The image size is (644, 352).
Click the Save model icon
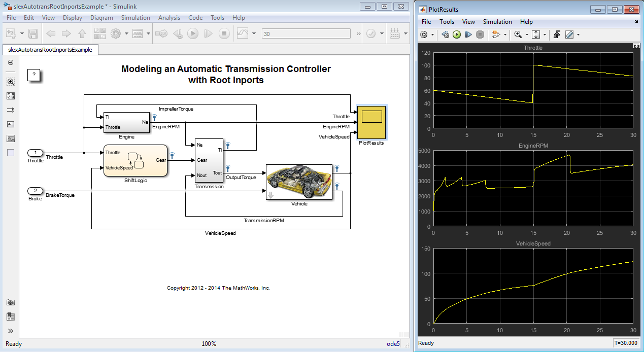click(33, 33)
